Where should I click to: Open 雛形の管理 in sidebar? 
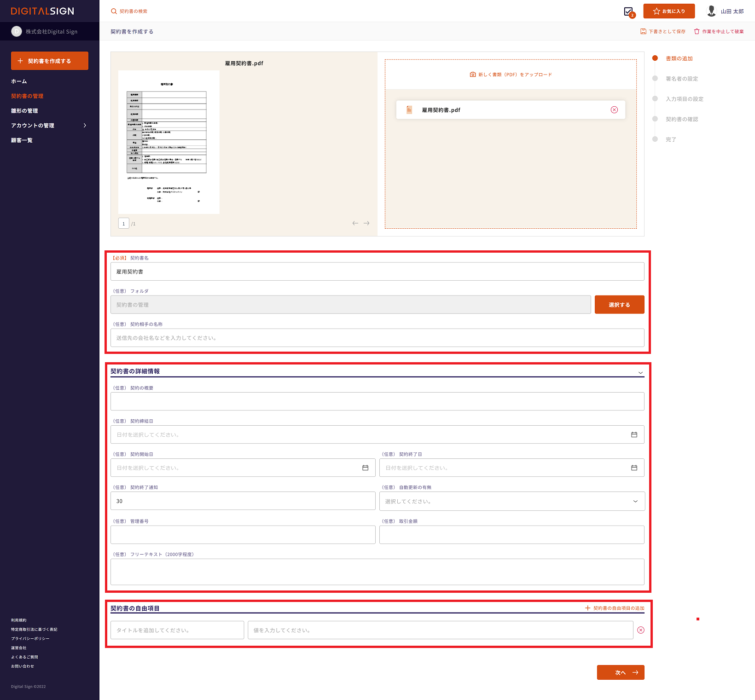coord(24,111)
